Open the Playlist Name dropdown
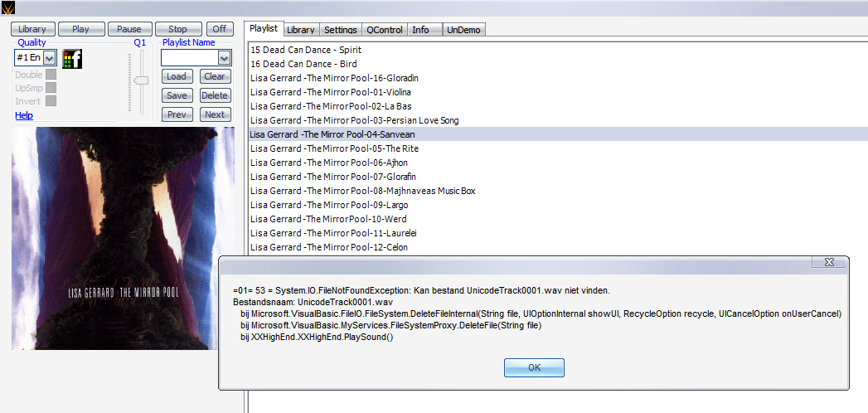This screenshot has width=868, height=413. coord(224,57)
